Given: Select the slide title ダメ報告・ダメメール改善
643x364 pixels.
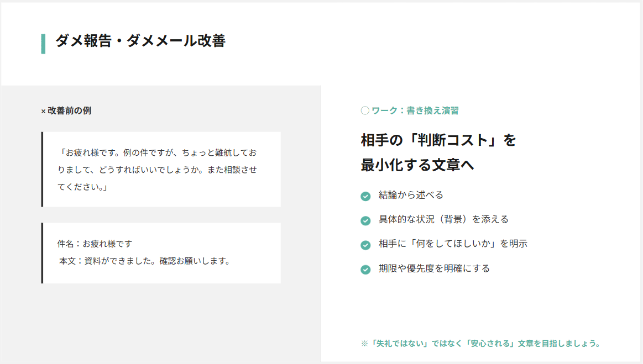Looking at the screenshot, I should point(140,41).
